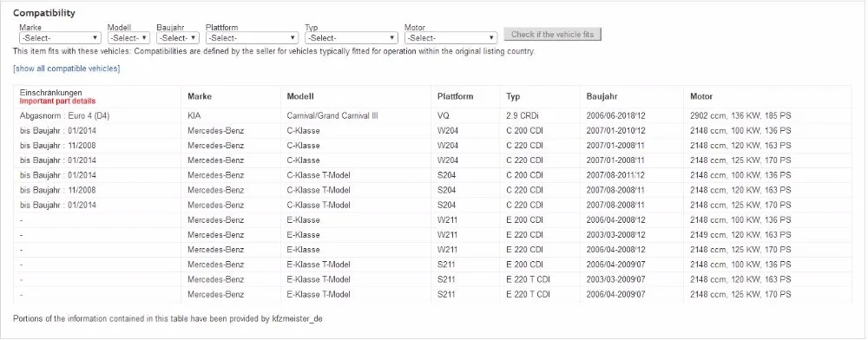The width and height of the screenshot is (868, 340).
Task: Select 'bis Baujahr : 11/2008' in the S204 row
Action: (x=58, y=190)
